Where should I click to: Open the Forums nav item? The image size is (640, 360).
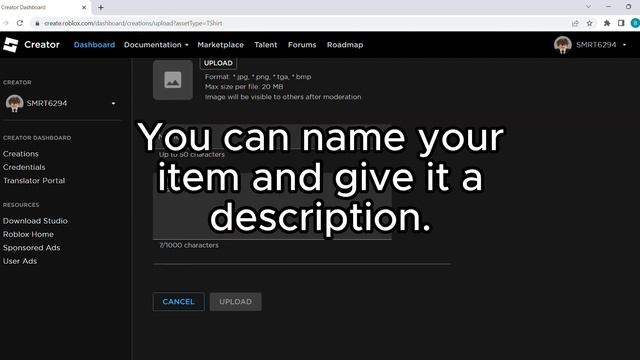(x=302, y=45)
